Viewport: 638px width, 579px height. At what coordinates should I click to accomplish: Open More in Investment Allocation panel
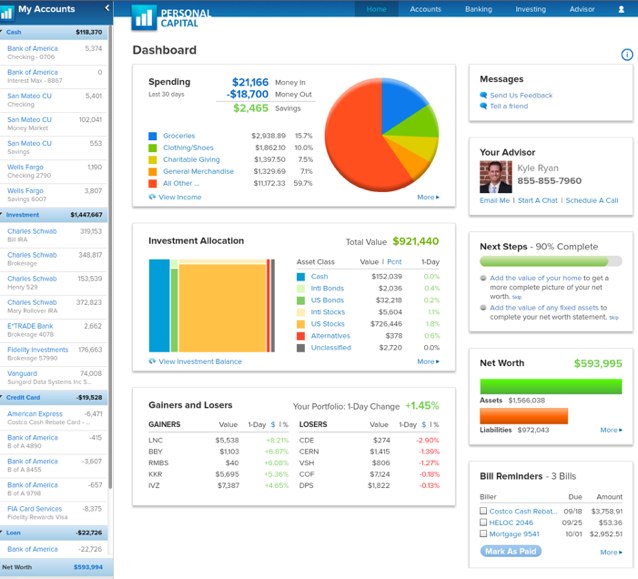tap(428, 361)
